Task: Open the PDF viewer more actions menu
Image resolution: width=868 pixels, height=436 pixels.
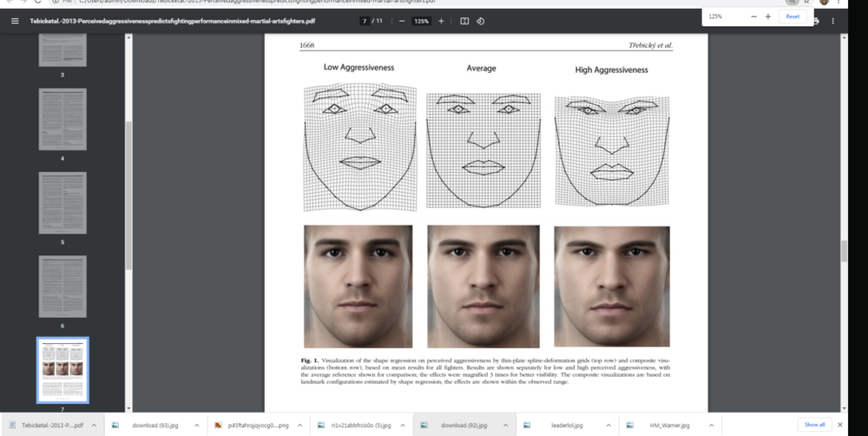Action: coord(832,21)
